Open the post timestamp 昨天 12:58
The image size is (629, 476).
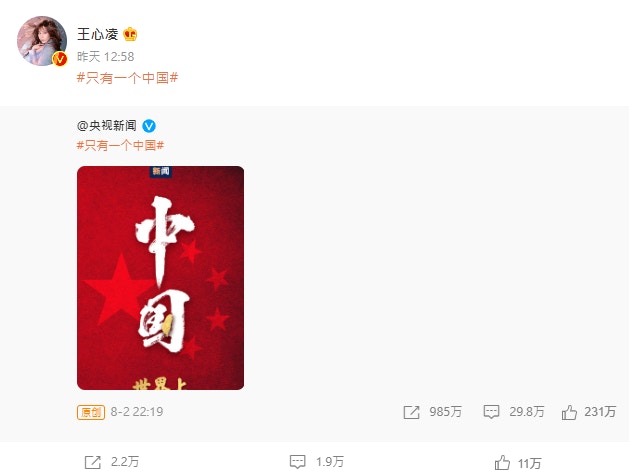pyautogui.click(x=106, y=57)
